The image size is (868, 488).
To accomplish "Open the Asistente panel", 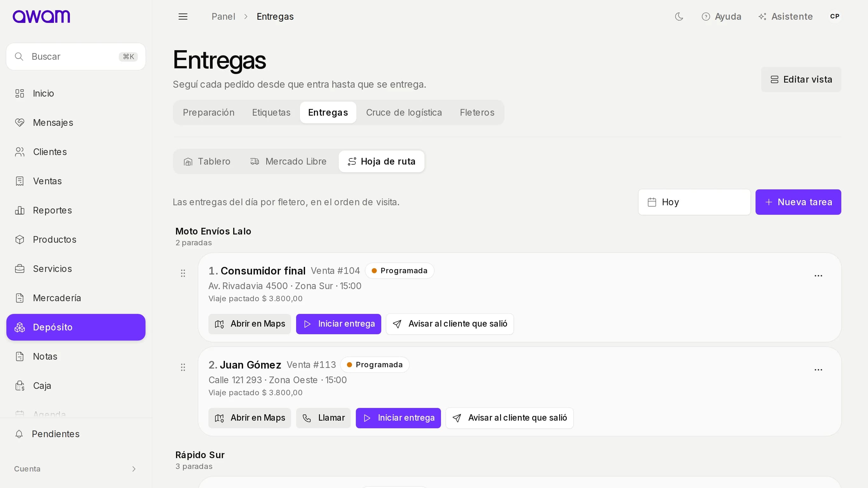I will coord(785,17).
